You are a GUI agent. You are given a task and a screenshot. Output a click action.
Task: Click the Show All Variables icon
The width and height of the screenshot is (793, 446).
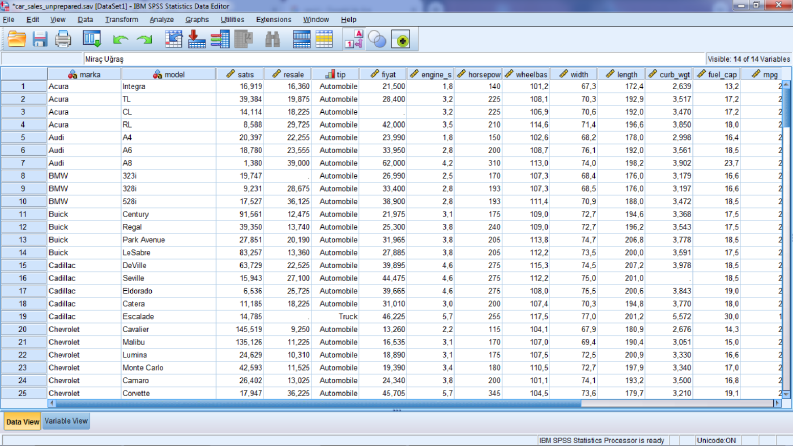[402, 39]
